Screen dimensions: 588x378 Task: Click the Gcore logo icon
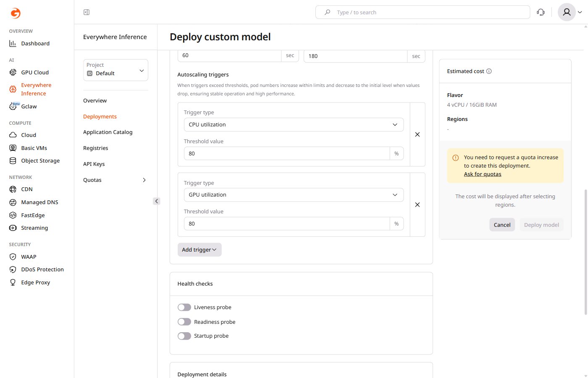pos(15,13)
